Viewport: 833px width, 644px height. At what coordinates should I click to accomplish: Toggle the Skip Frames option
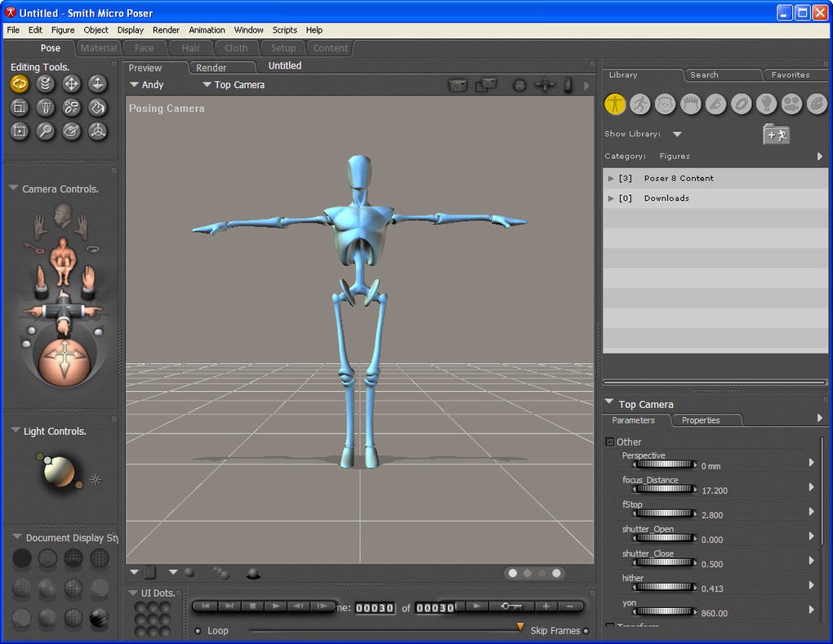586,631
